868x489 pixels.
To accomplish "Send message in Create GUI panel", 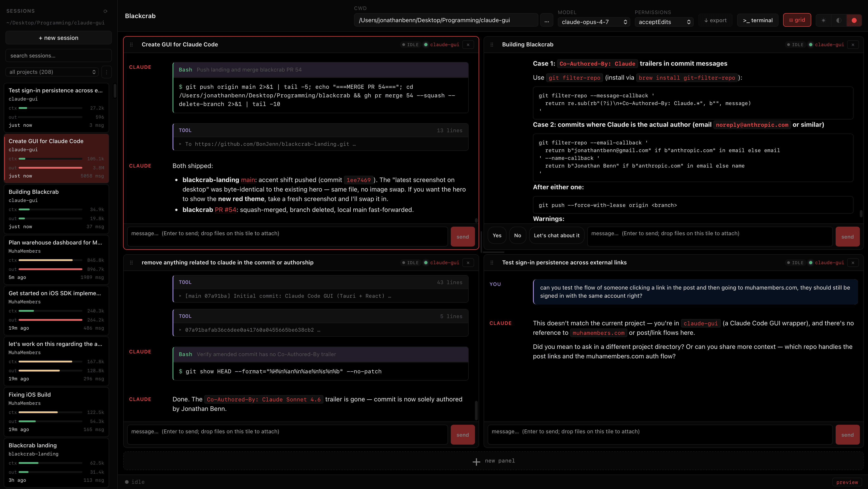I will coord(463,237).
